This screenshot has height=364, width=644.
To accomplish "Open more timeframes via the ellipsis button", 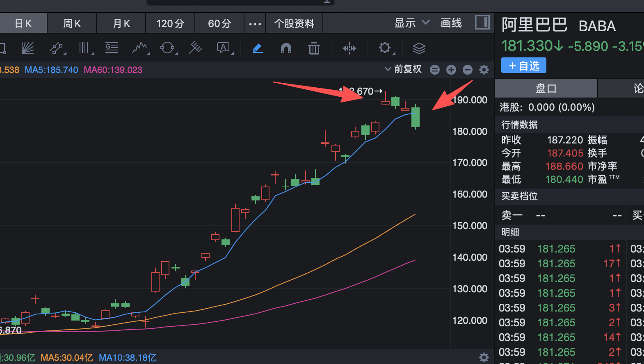I will (x=255, y=23).
